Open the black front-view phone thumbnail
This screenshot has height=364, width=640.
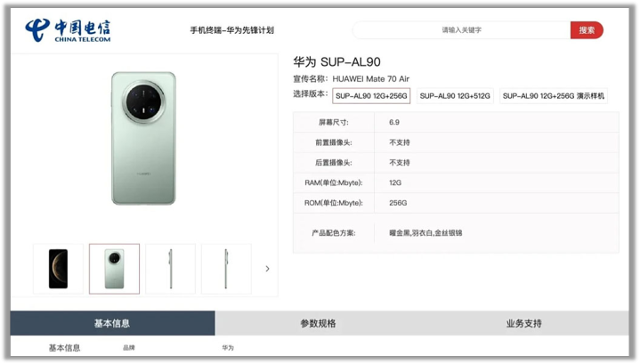coord(59,269)
